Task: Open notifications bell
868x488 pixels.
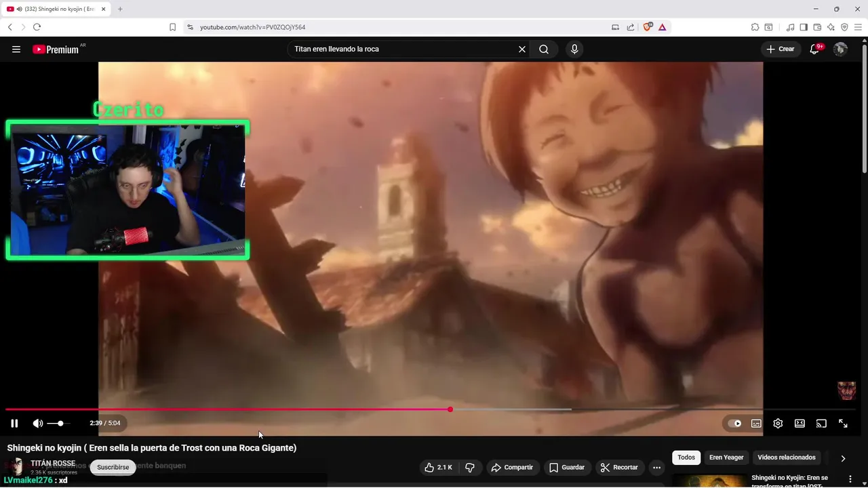Action: tap(815, 49)
